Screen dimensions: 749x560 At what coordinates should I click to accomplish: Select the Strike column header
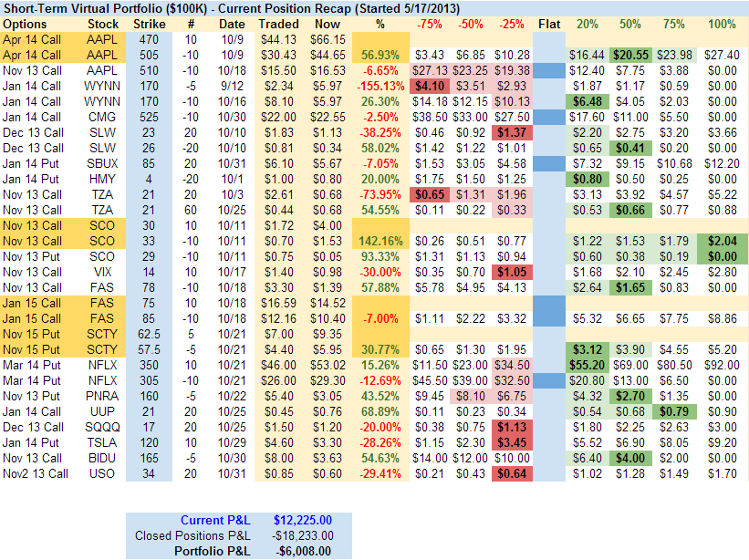[x=149, y=23]
